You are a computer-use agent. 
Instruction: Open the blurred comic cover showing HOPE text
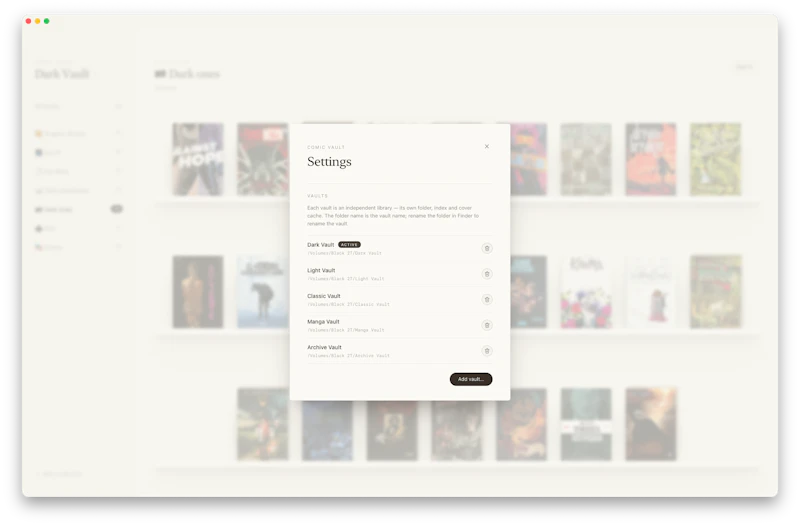[198, 159]
